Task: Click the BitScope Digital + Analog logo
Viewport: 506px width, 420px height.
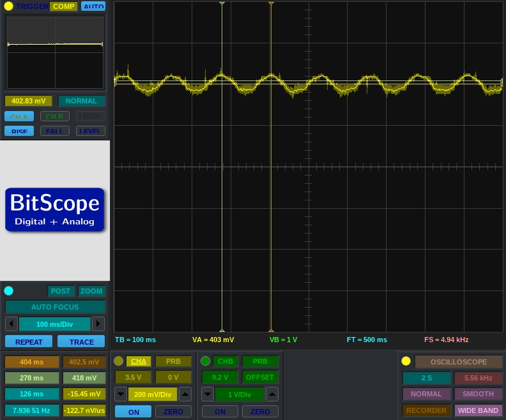Action: (x=55, y=209)
